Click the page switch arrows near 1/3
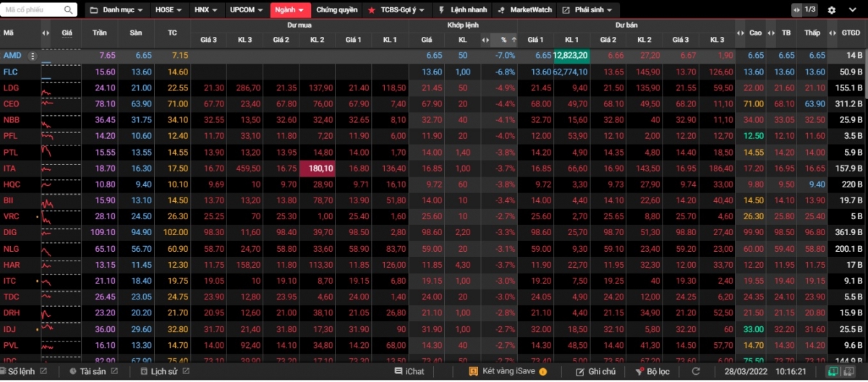868x382 pixels. point(796,10)
